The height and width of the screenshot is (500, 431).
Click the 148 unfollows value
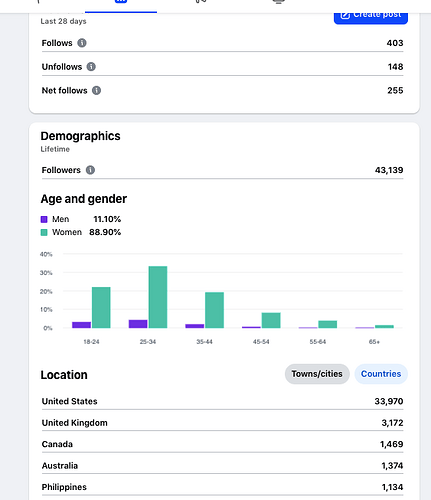395,67
